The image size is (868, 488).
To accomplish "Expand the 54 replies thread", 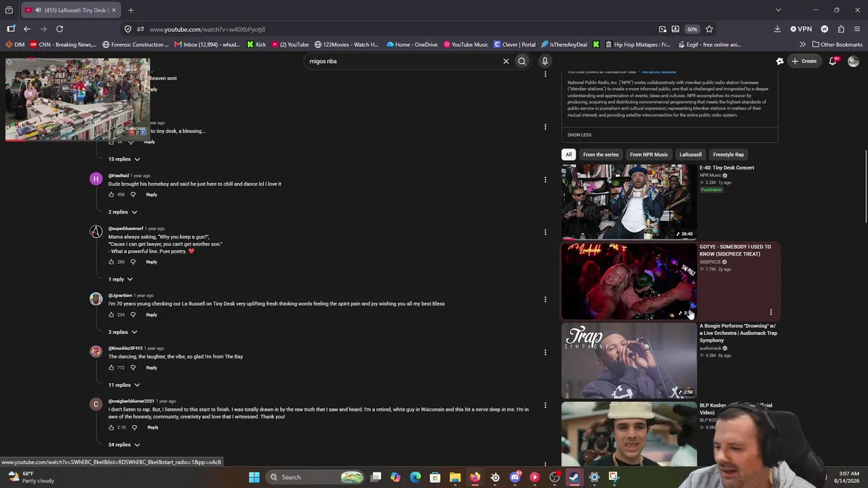I will coord(124,445).
